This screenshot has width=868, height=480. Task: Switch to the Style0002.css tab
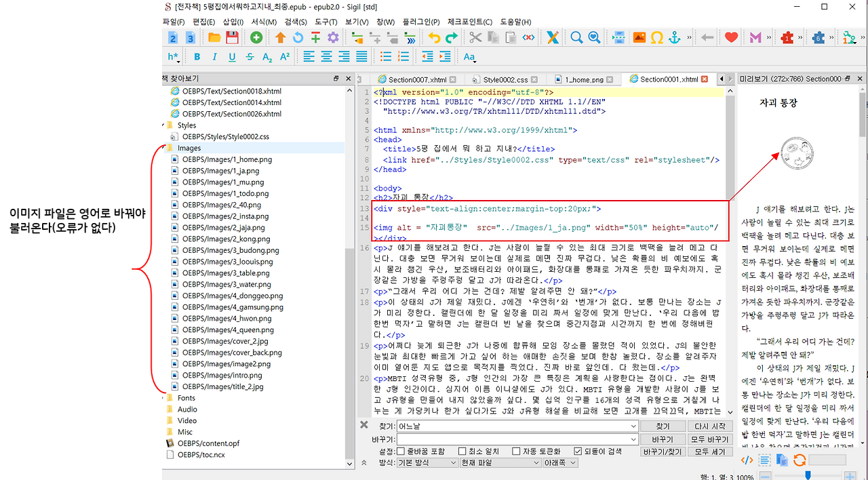point(505,79)
